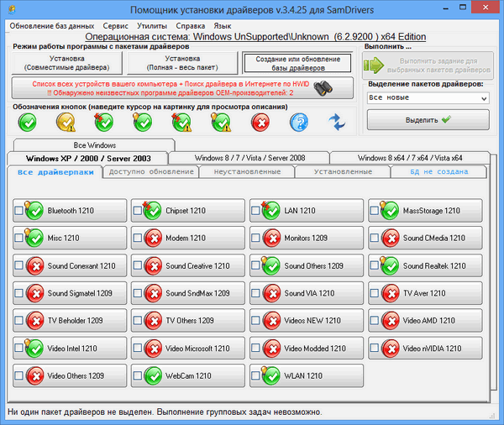Open the БД не создана tab

click(x=438, y=171)
